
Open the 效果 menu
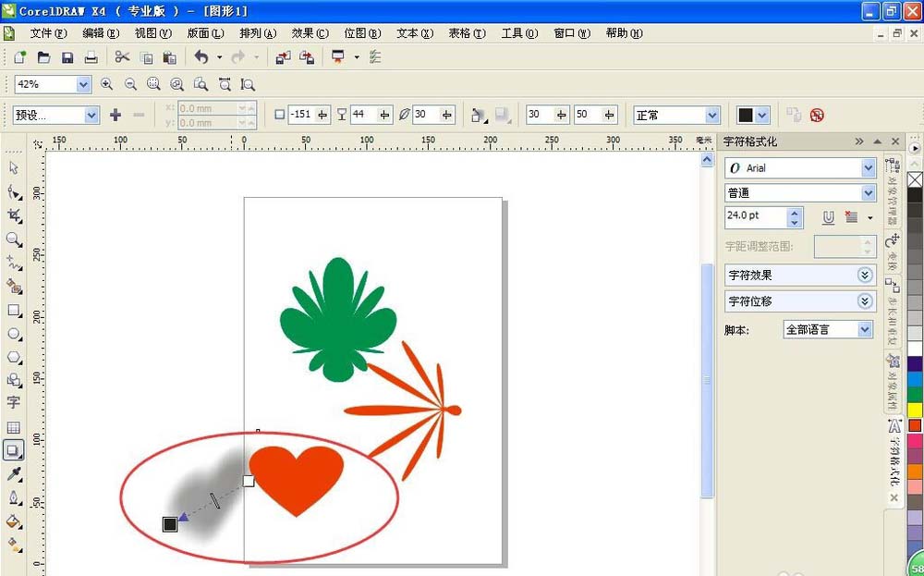308,32
